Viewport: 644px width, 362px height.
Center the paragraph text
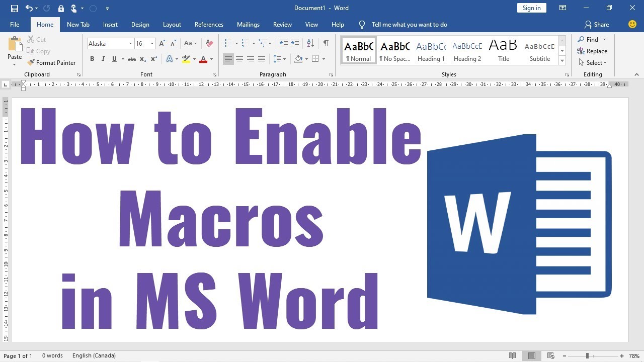[239, 59]
